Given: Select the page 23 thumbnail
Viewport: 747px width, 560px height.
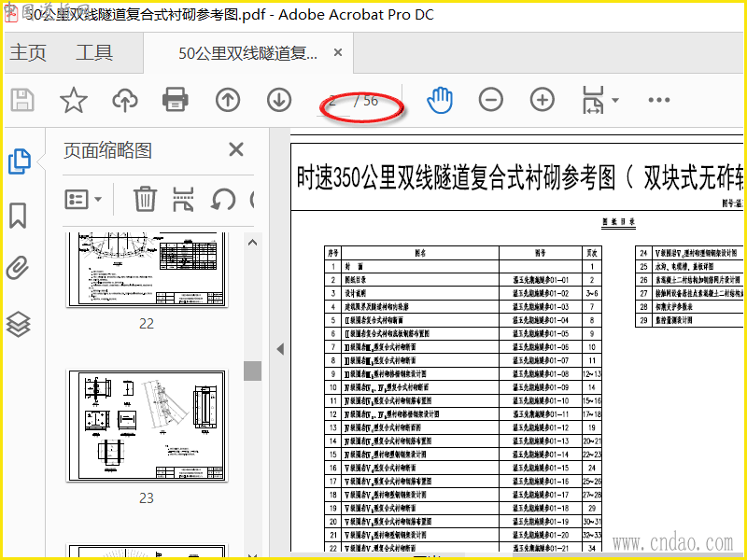Looking at the screenshot, I should click(x=147, y=425).
